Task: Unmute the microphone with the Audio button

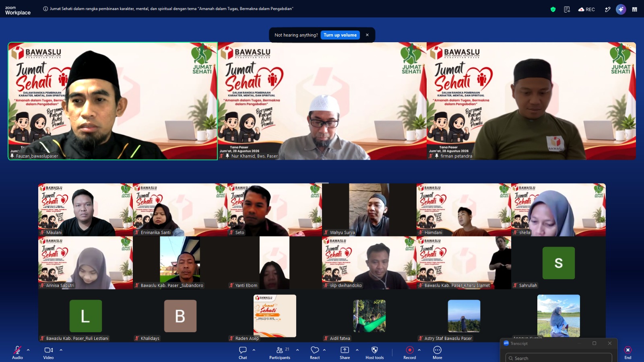Action: [17, 352]
